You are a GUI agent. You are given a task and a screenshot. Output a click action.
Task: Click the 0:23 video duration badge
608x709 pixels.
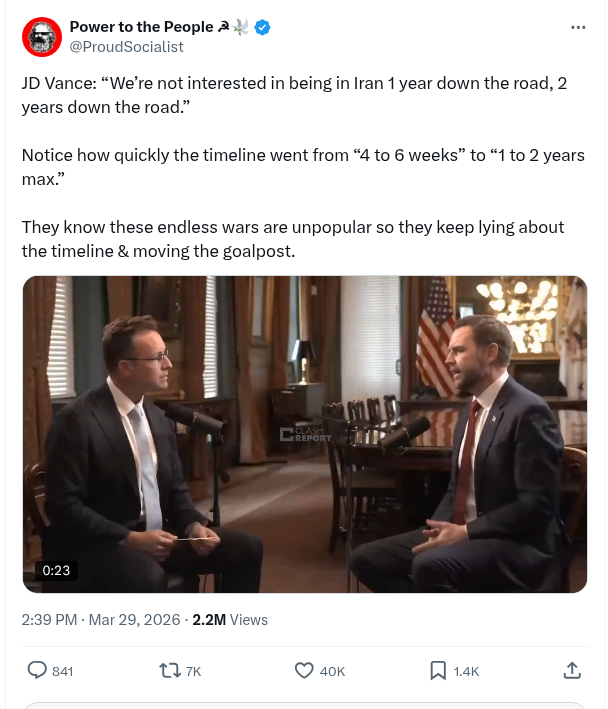[55, 571]
